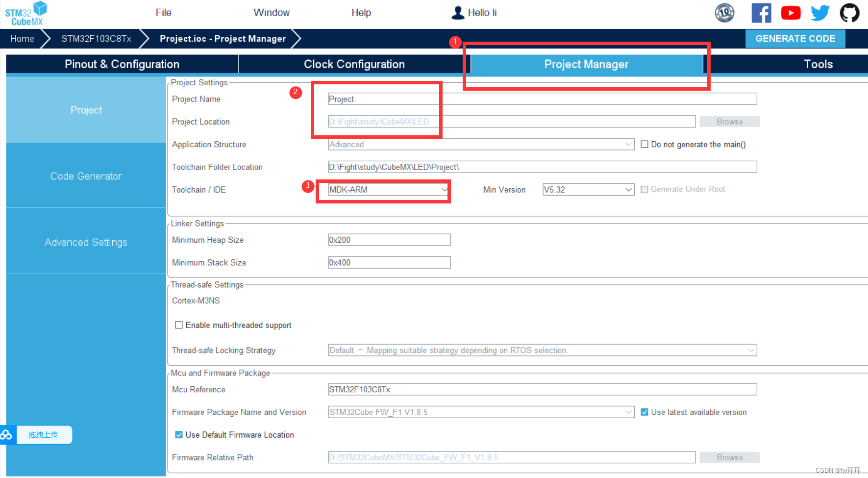Expand Thread-safe Locking Strategy dropdown
This screenshot has width=868, height=478.
tap(543, 350)
